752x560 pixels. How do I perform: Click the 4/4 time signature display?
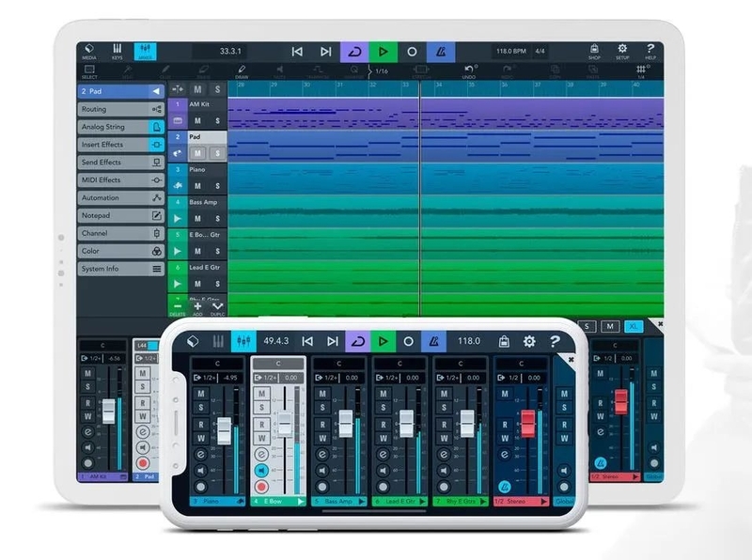[x=540, y=51]
